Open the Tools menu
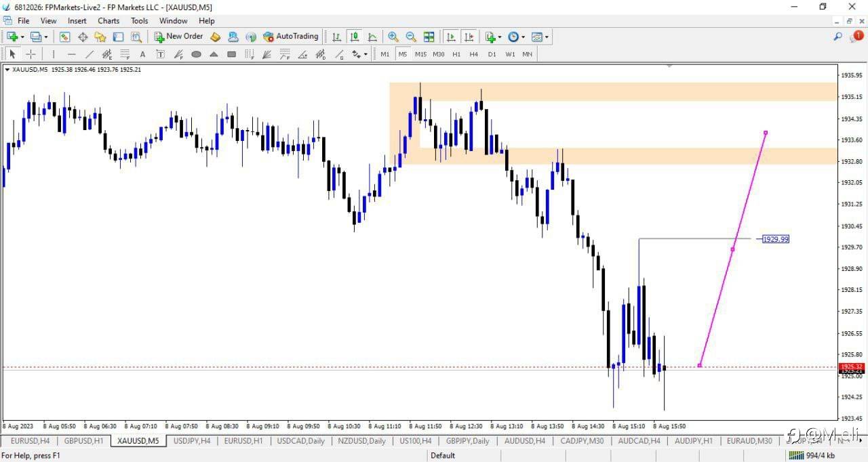The image size is (868, 462). (140, 21)
